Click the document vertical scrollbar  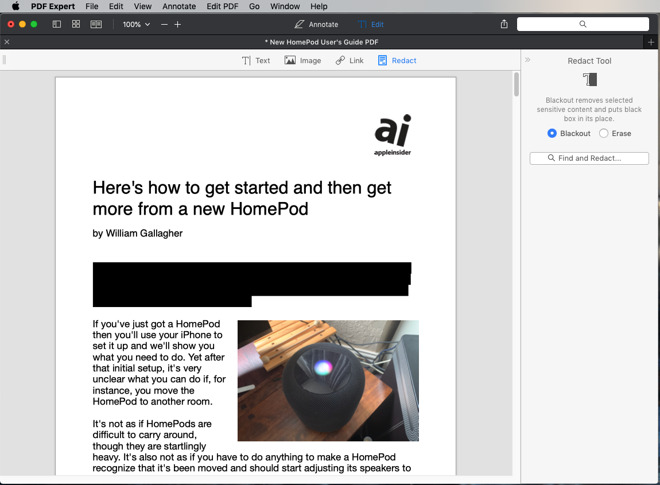(516, 84)
